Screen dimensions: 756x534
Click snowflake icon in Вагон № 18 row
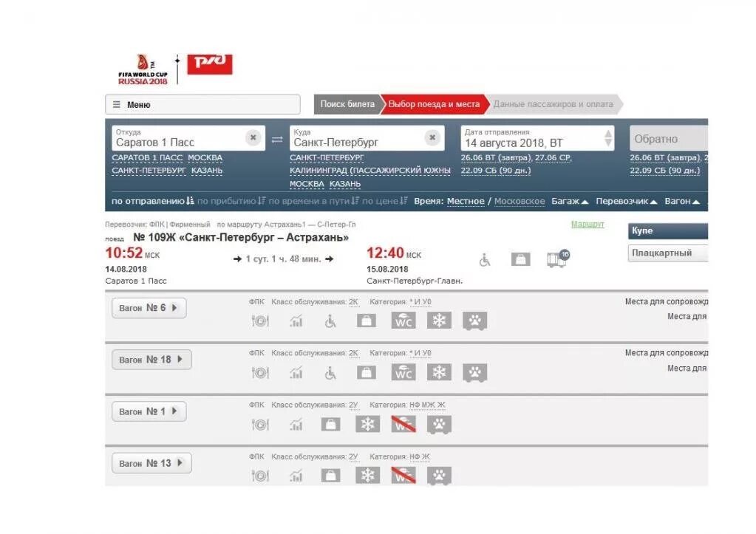click(439, 372)
